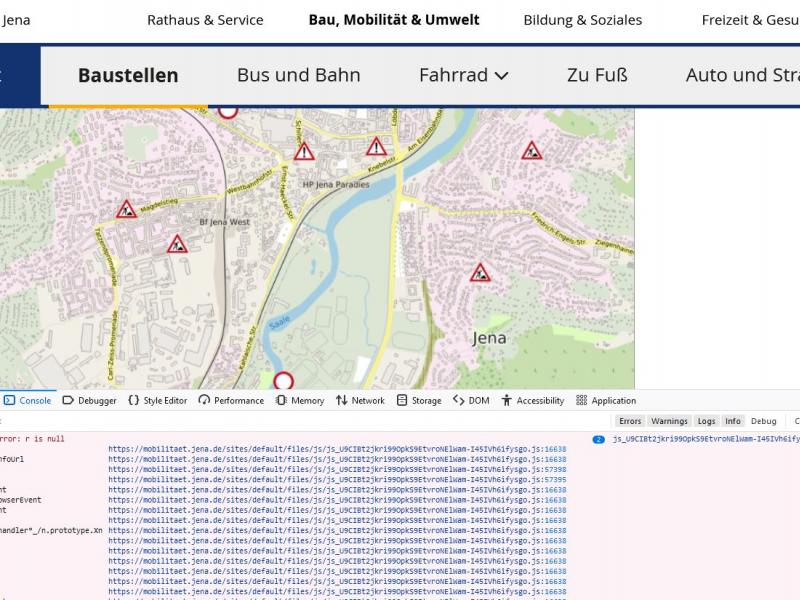
Task: Open the Rathaus & Service section
Action: (205, 20)
